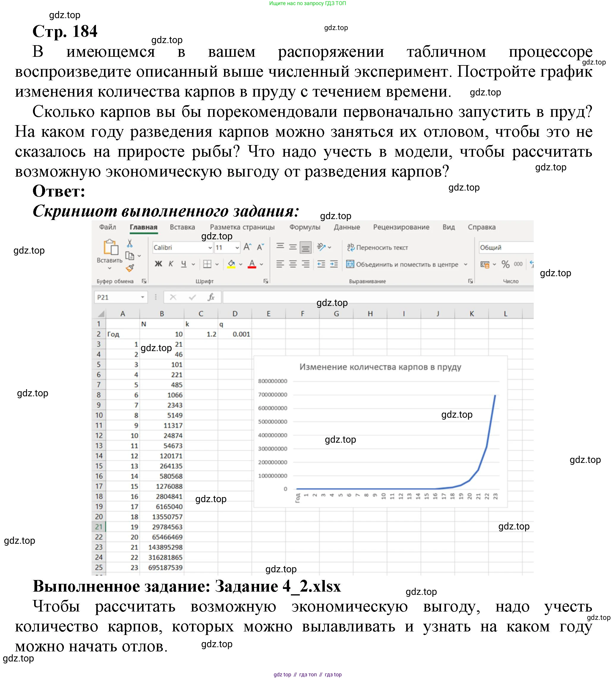Screen dimensions: 616x679
Task: Switch to the Вставка tab
Action: 182,227
